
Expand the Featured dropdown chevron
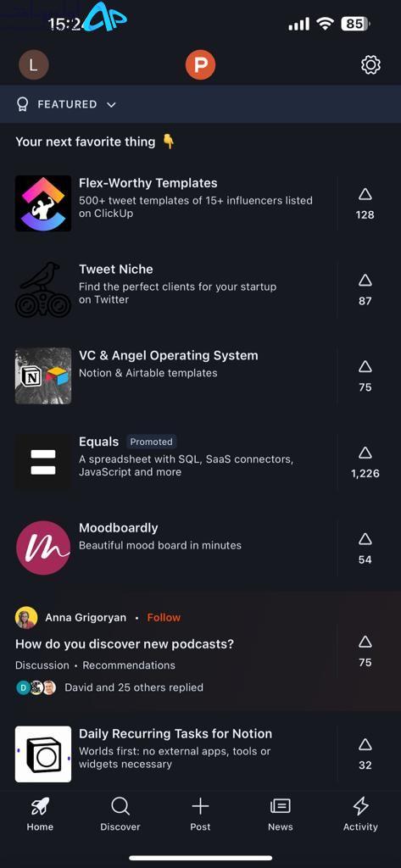(x=111, y=104)
